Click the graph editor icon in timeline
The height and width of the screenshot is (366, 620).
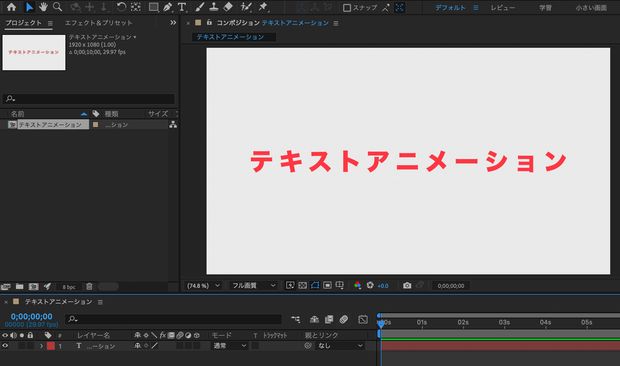point(363,319)
